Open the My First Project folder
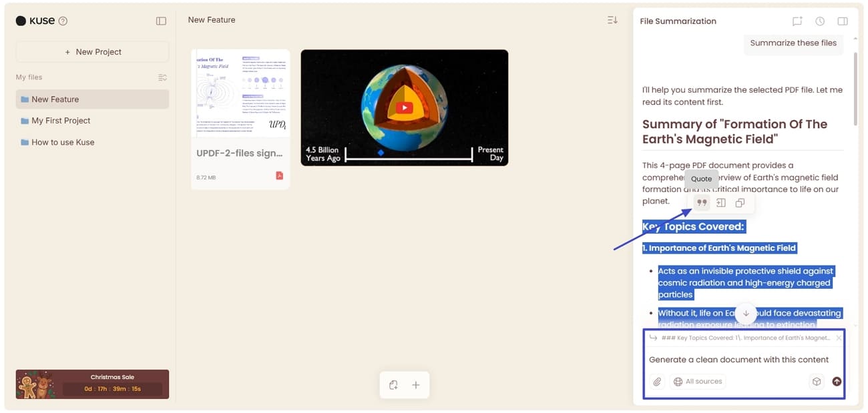 point(92,121)
